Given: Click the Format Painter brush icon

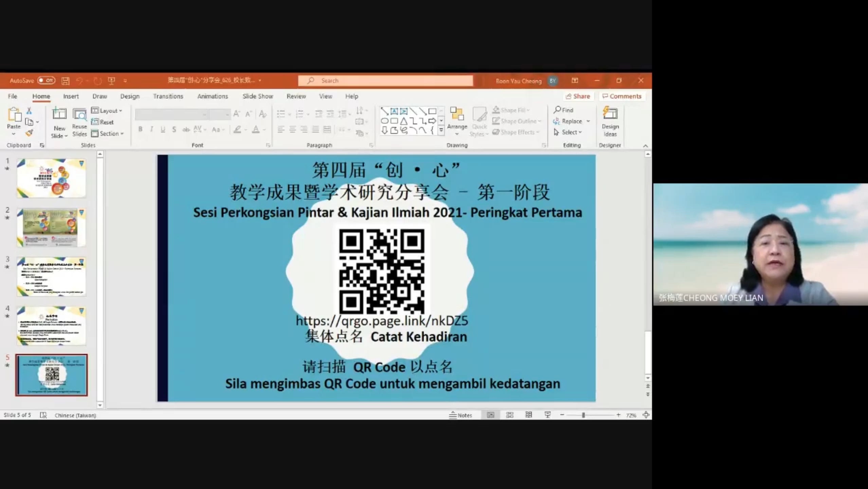Looking at the screenshot, I should pyautogui.click(x=29, y=133).
